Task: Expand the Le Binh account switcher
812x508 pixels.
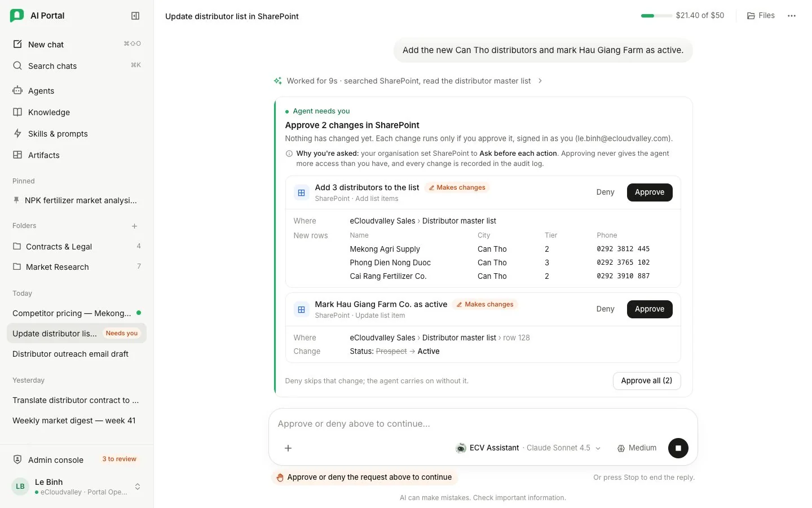Action: click(x=137, y=487)
